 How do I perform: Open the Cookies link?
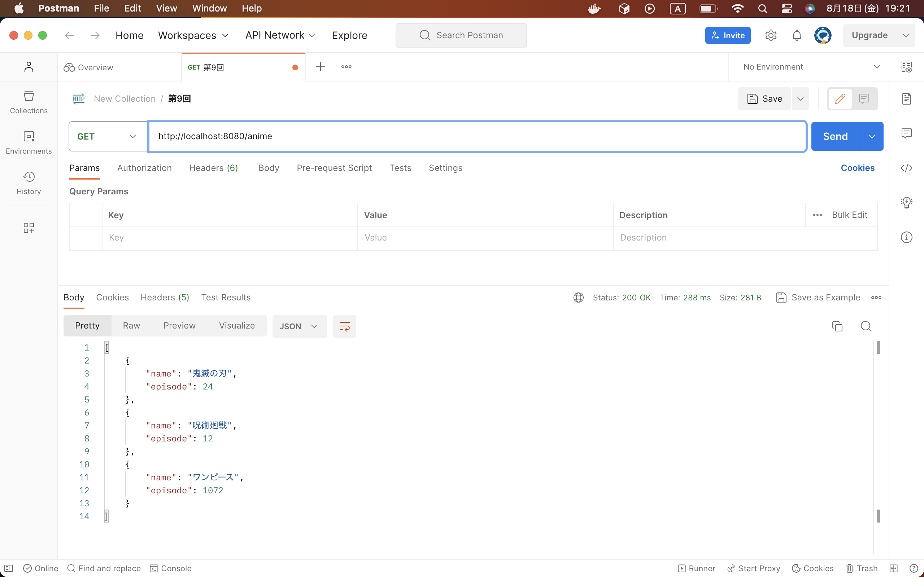(857, 168)
